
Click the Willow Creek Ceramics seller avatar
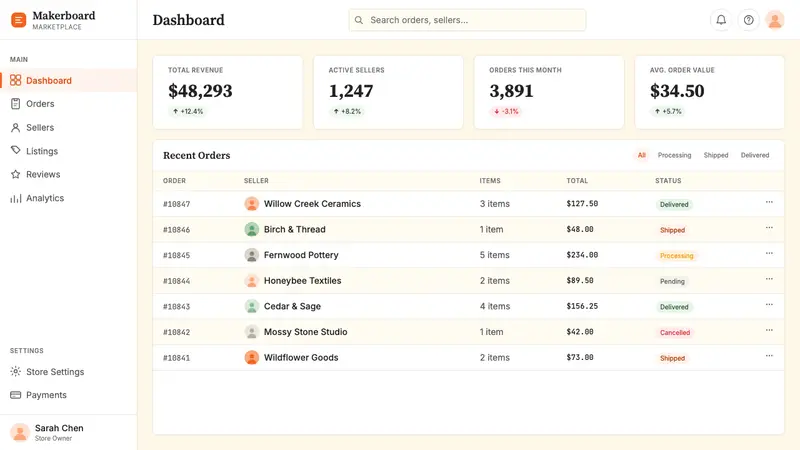pyautogui.click(x=251, y=204)
